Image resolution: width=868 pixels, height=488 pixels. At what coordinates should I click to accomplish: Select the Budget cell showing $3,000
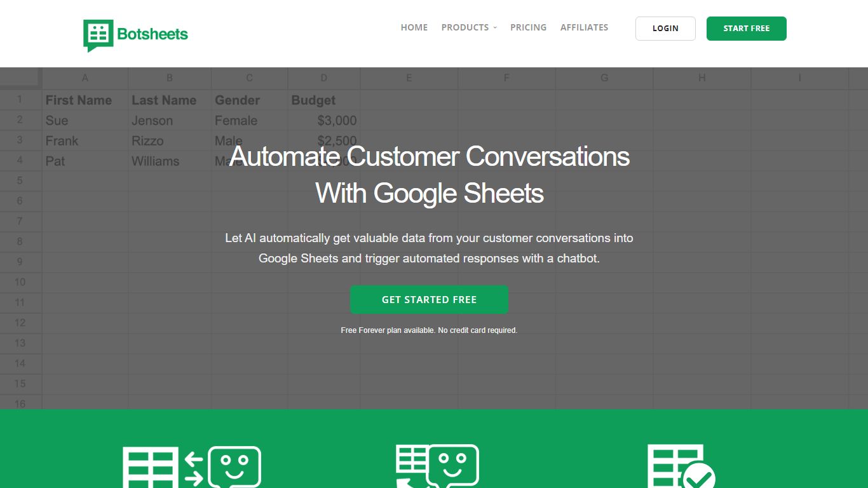(323, 120)
